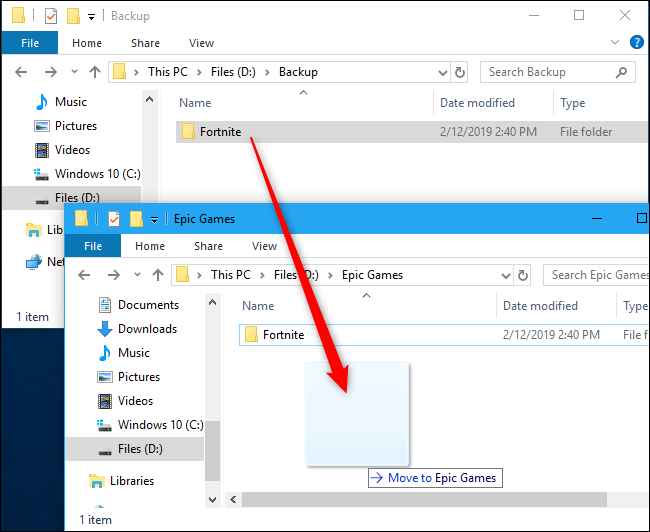Expand address bar history in Backup window
The width and height of the screenshot is (650, 532).
click(x=443, y=73)
